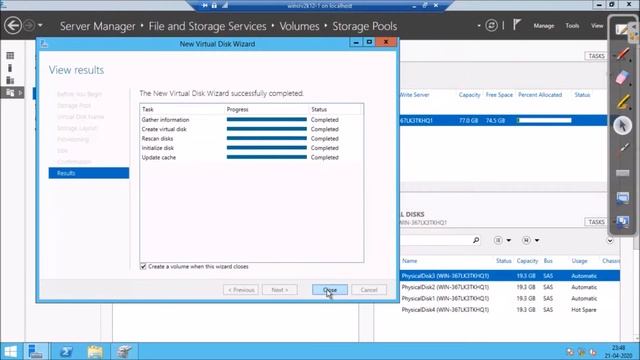Open the View menu
The width and height of the screenshot is (640, 360).
pyautogui.click(x=597, y=26)
